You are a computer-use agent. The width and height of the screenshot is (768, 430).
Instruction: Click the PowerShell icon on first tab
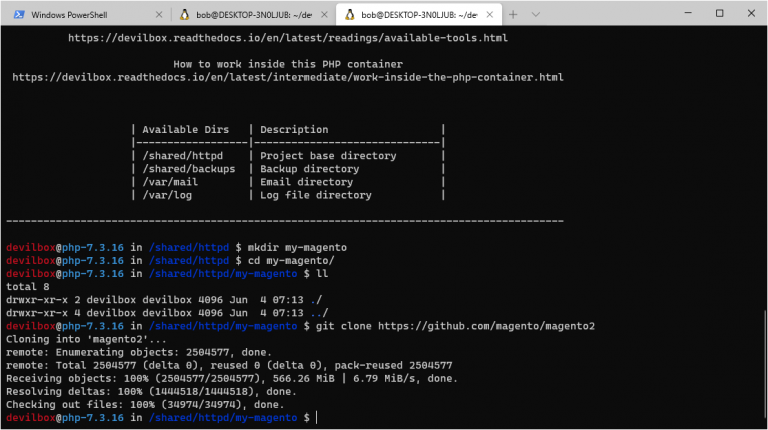[19, 15]
